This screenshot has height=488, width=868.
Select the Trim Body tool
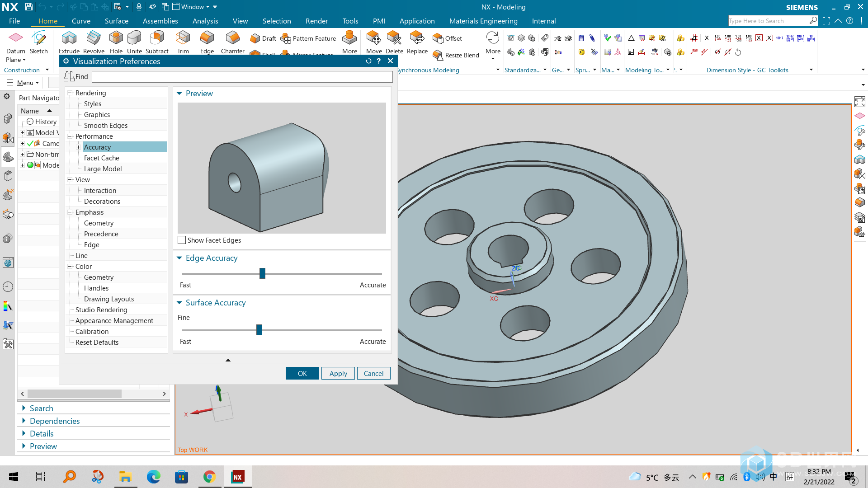point(183,42)
